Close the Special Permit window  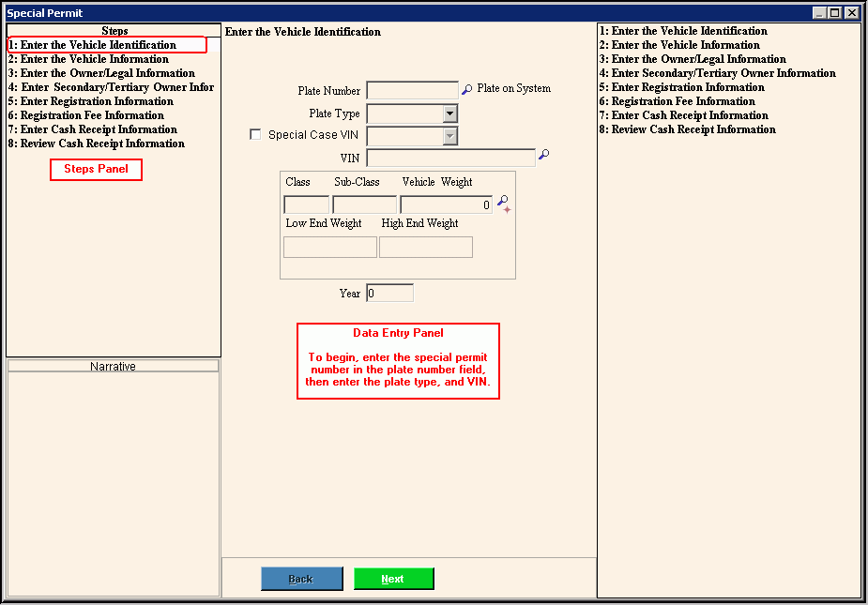click(x=852, y=13)
